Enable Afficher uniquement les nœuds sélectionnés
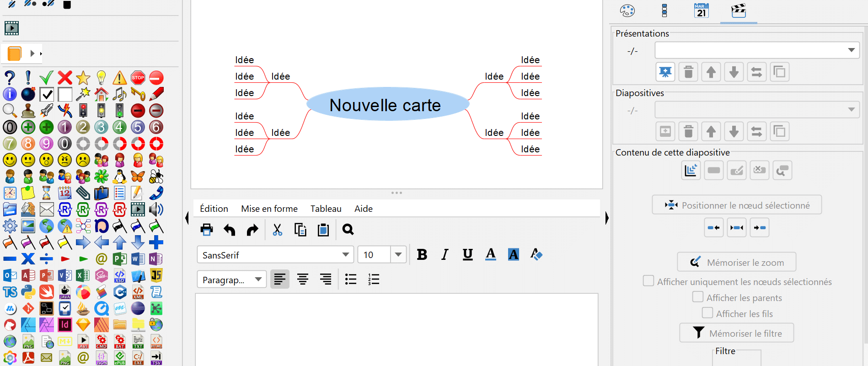 coord(648,281)
